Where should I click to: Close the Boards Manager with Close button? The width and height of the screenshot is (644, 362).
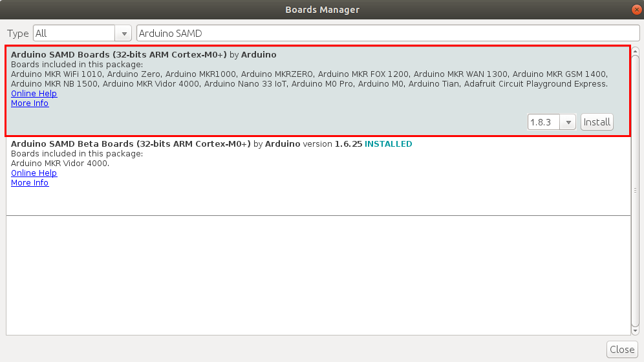(x=622, y=349)
